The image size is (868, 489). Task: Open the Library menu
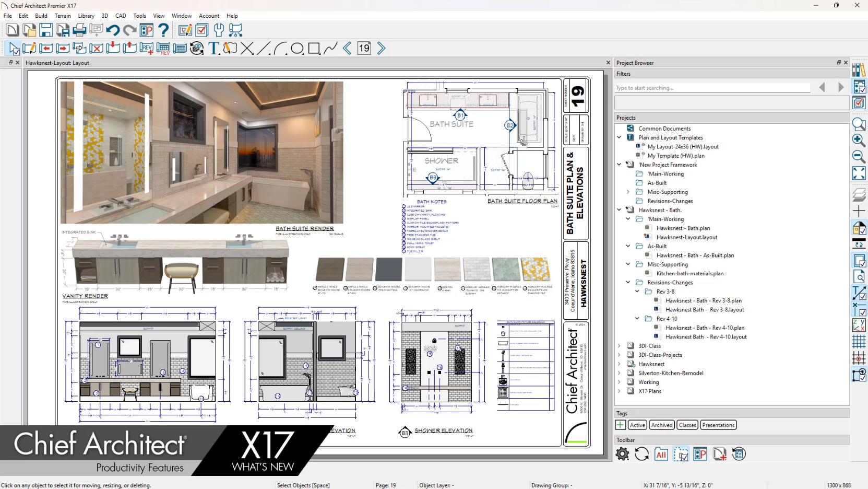click(86, 16)
